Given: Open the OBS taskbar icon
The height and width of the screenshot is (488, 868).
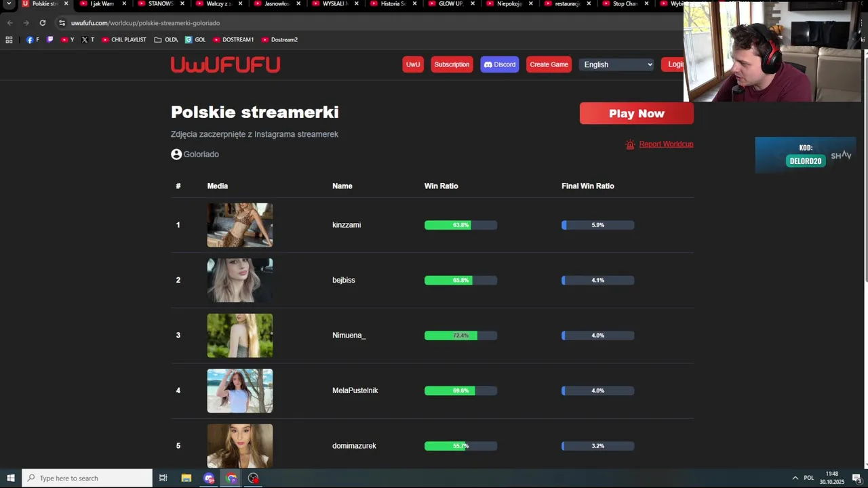Looking at the screenshot, I should coord(254,478).
